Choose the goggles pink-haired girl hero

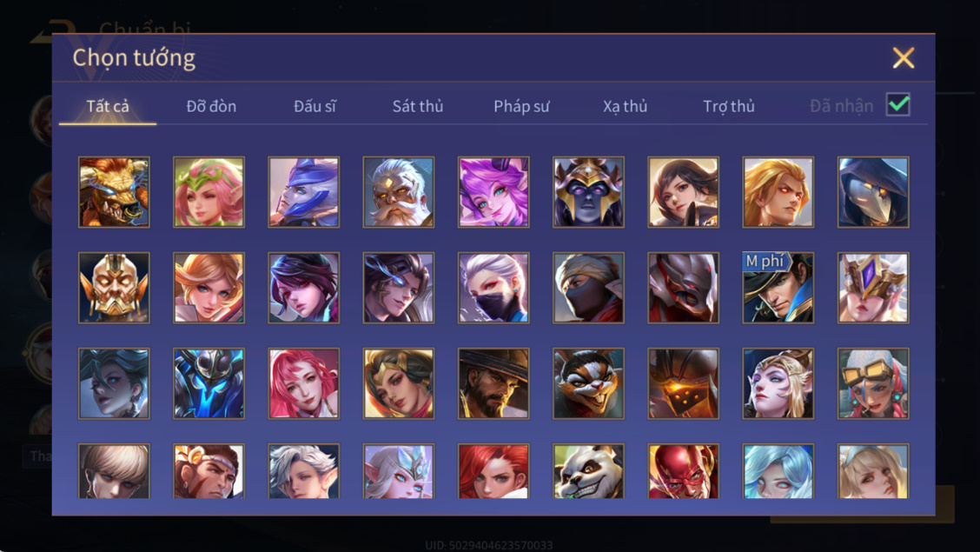873,383
